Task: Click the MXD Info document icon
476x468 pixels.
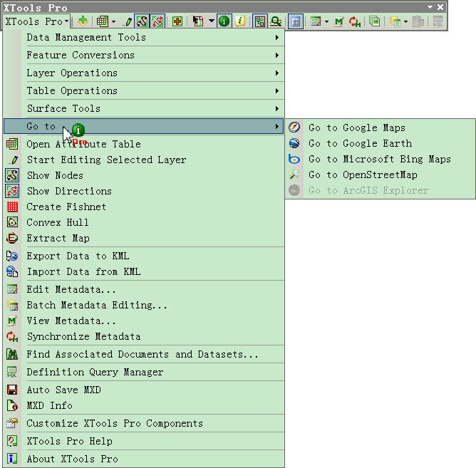Action: [x=12, y=405]
